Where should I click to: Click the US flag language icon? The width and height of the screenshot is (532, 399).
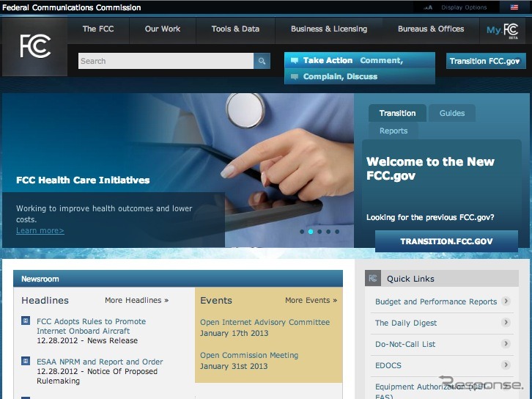tap(514, 7)
